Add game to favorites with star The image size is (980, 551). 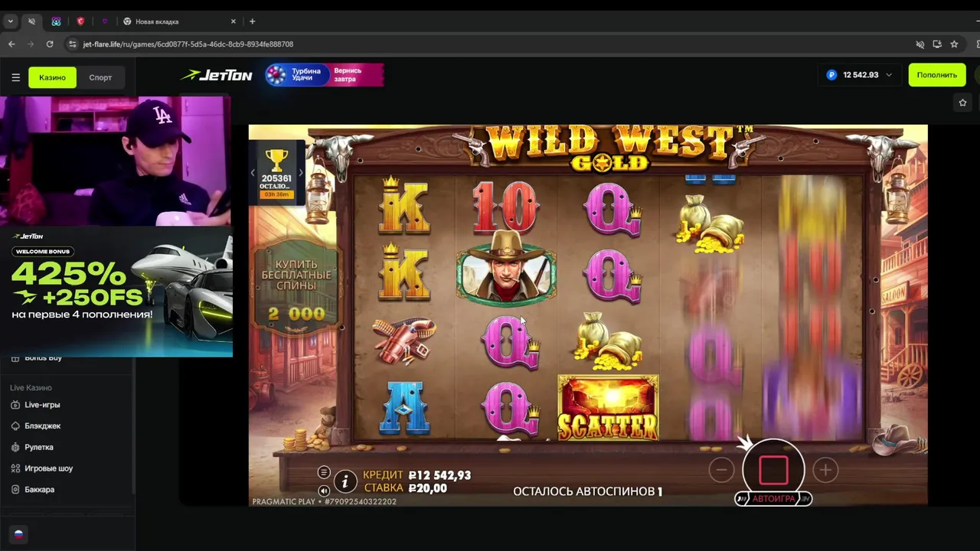[963, 103]
